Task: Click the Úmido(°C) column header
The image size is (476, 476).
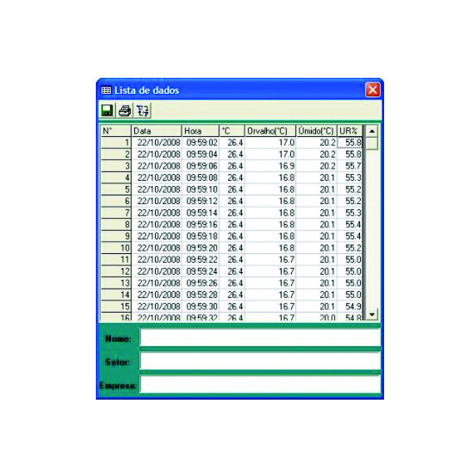Action: pyautogui.click(x=317, y=131)
